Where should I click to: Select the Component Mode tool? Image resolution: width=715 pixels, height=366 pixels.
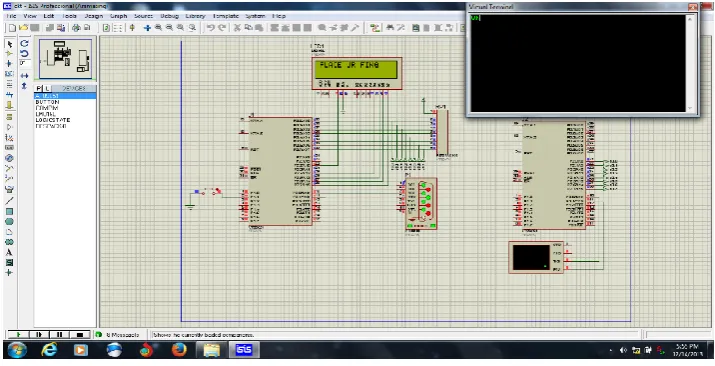point(9,54)
